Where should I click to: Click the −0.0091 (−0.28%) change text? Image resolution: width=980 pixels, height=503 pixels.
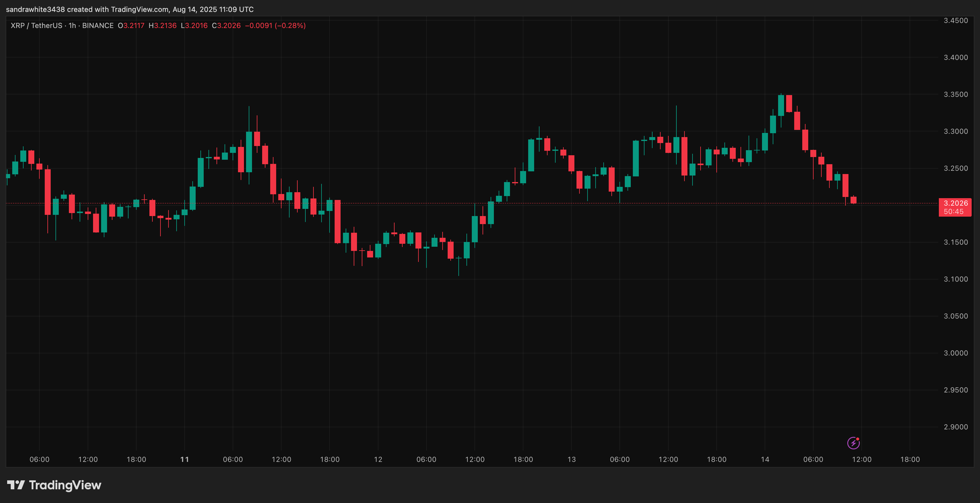pyautogui.click(x=275, y=25)
